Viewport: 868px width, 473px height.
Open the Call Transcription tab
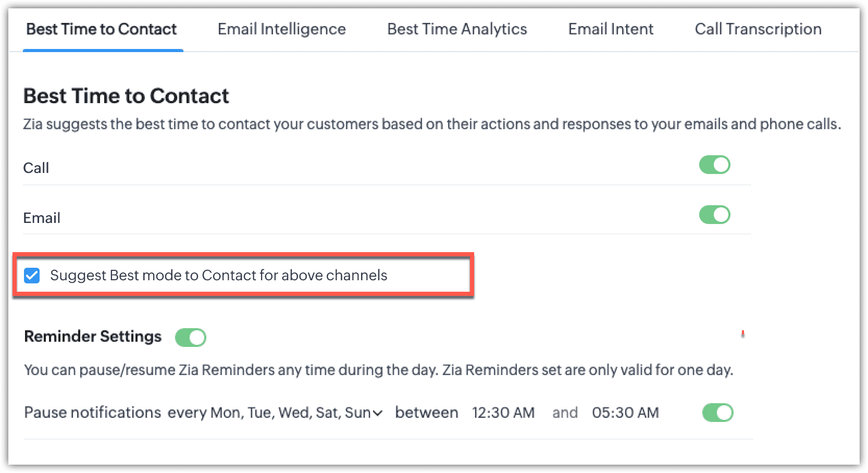758,29
